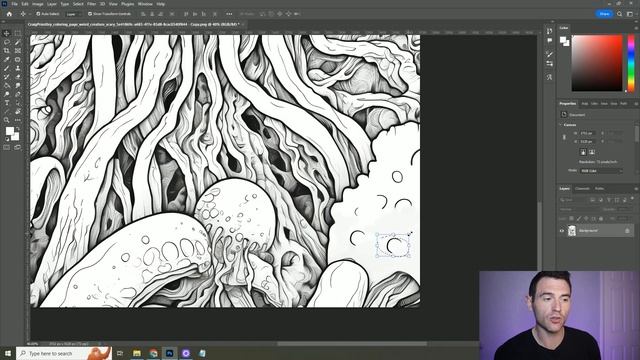
Task: Open the Auto-Select Layer dropdown
Action: [x=73, y=14]
